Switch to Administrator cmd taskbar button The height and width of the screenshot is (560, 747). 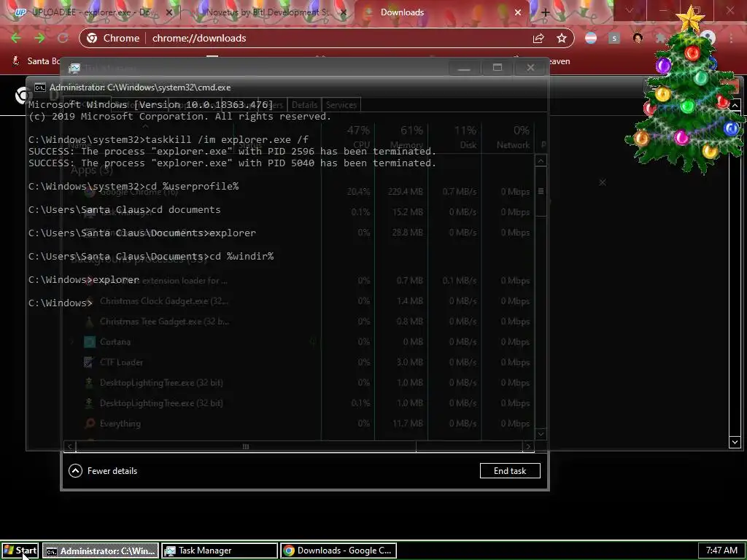pyautogui.click(x=101, y=551)
